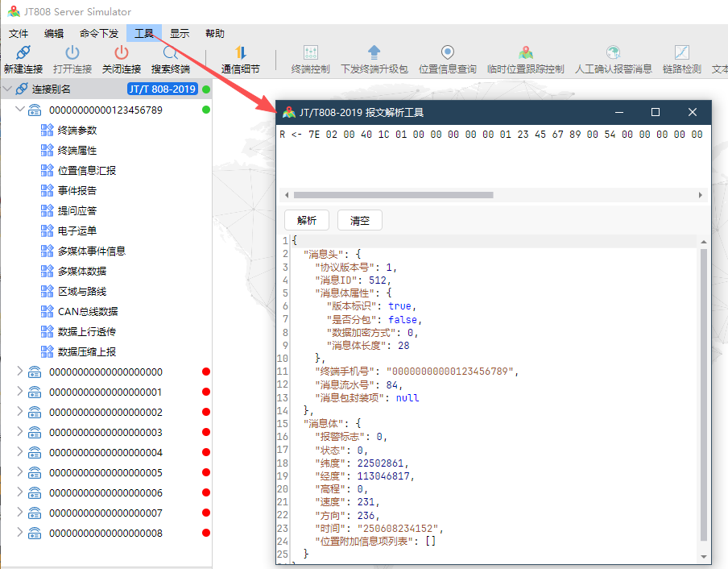This screenshot has height=569, width=728.
Task: Click the hex message input field
Action: coord(491,157)
